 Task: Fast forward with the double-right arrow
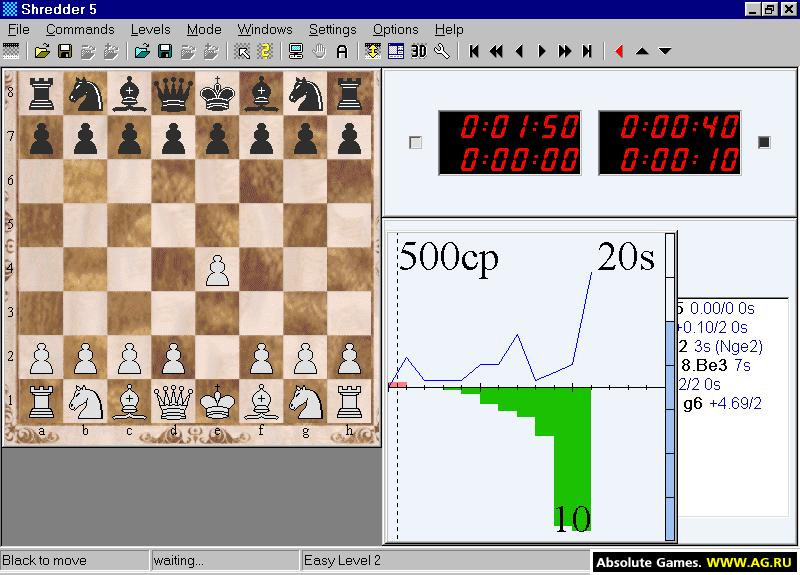tap(565, 51)
